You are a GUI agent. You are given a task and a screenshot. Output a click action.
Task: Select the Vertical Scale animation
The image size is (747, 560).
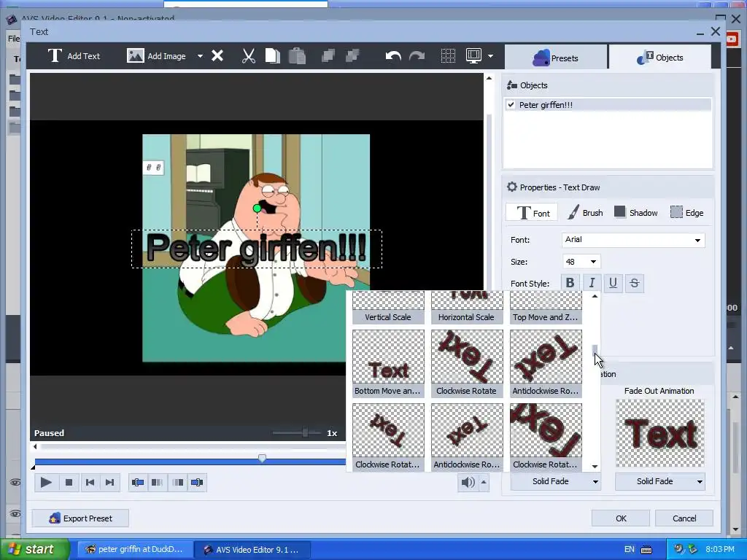click(388, 308)
